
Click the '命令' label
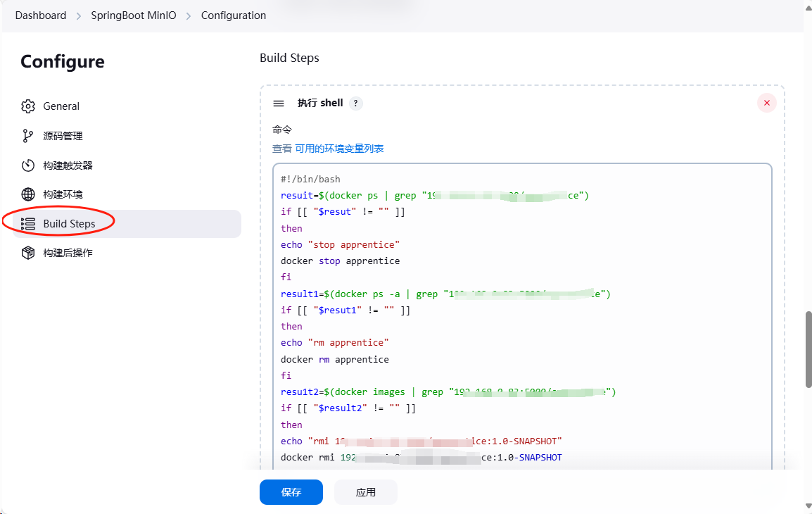point(282,130)
